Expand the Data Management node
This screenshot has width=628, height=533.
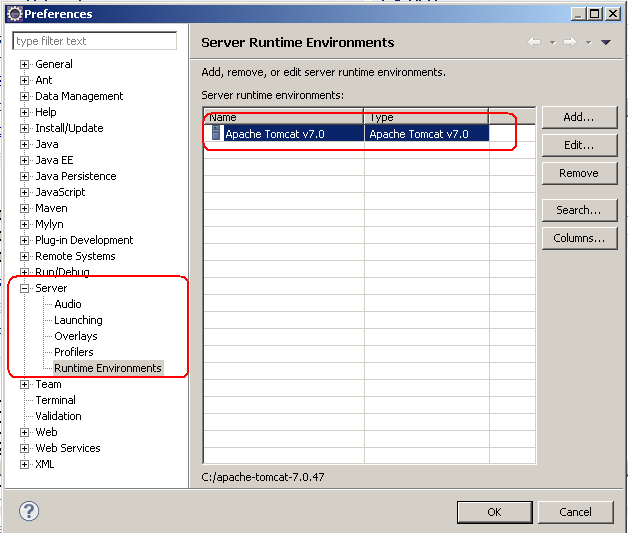pos(24,97)
